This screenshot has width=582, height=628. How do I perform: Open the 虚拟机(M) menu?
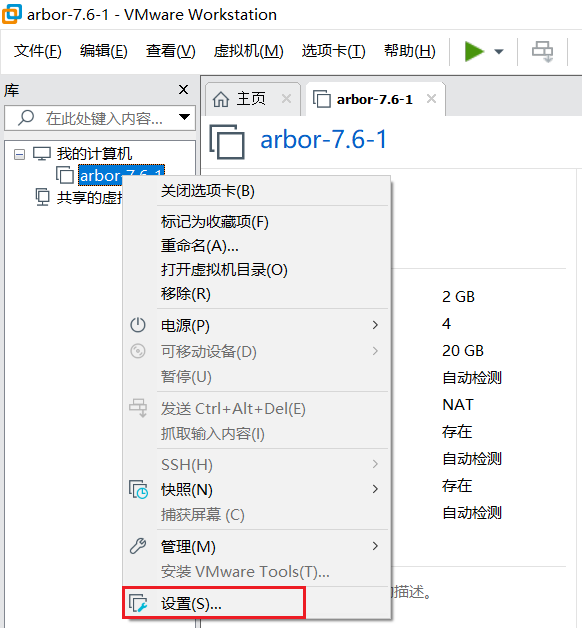pyautogui.click(x=248, y=51)
